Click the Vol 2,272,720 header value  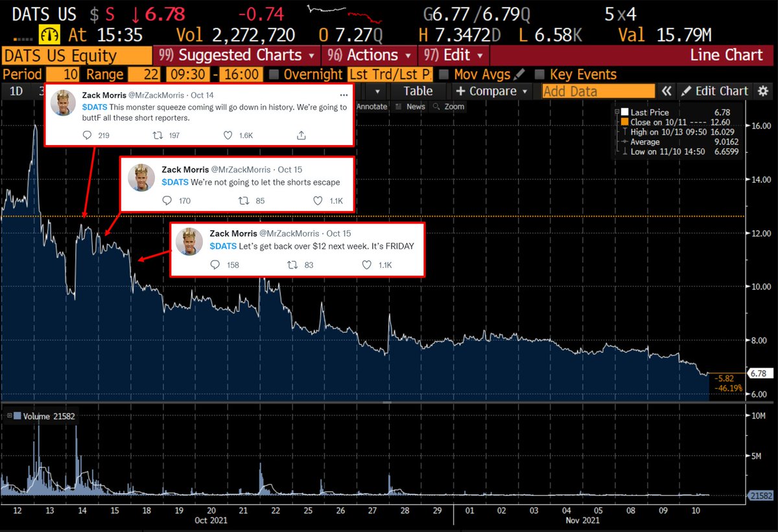pos(236,34)
